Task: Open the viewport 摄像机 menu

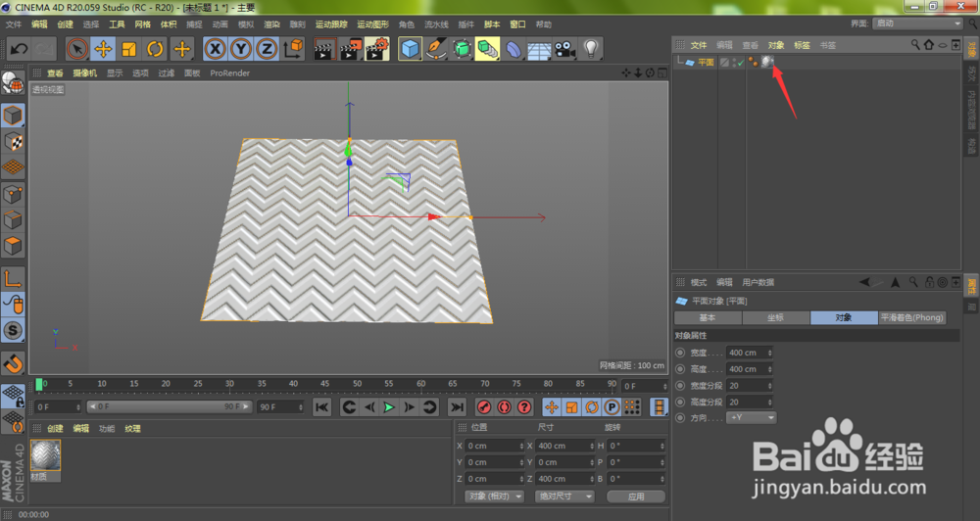Action: [x=84, y=73]
